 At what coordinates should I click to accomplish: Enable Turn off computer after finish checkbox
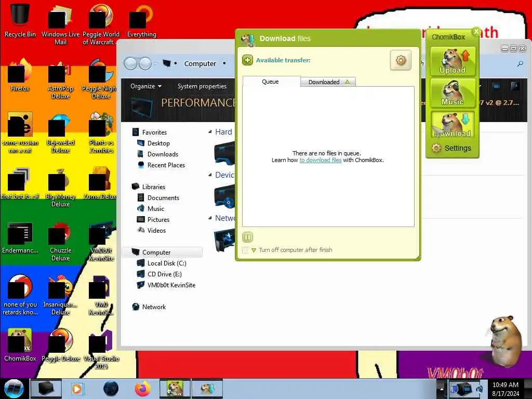point(245,250)
